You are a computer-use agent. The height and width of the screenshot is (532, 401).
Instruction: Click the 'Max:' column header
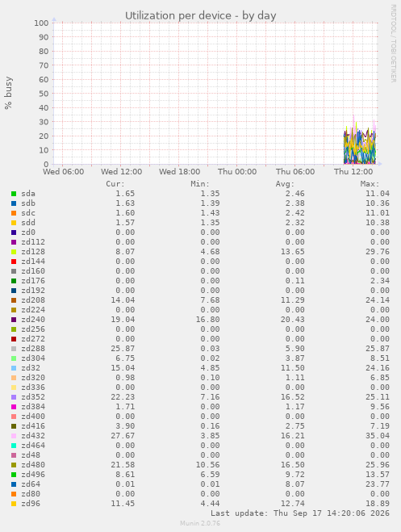[370, 184]
